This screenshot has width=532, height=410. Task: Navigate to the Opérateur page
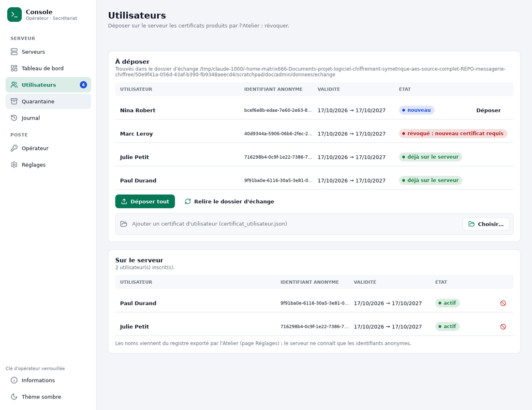(x=48, y=148)
